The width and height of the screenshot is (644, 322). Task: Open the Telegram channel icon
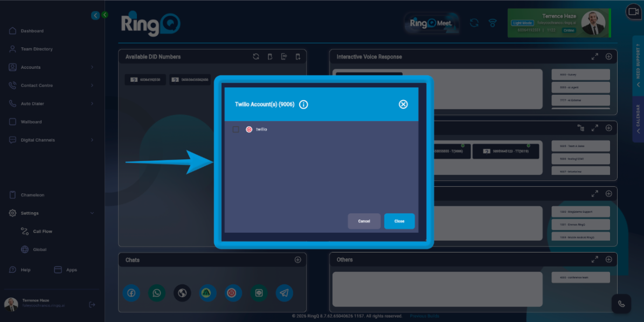285,293
